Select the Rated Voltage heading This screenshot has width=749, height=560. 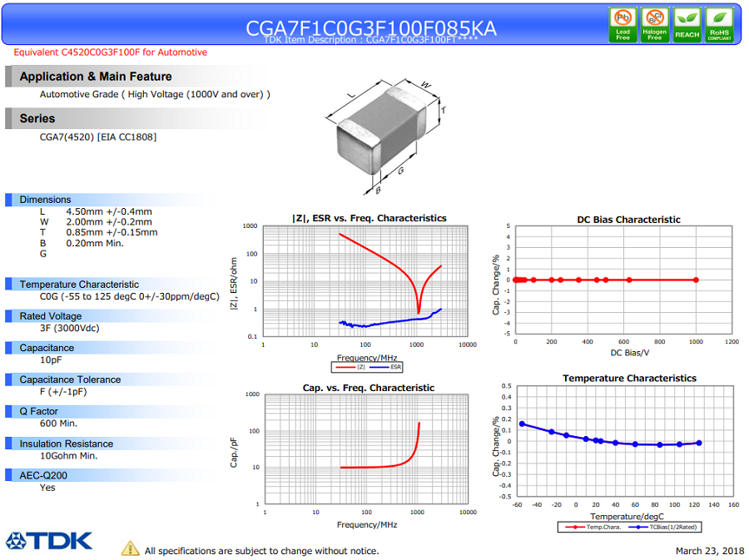tap(51, 316)
